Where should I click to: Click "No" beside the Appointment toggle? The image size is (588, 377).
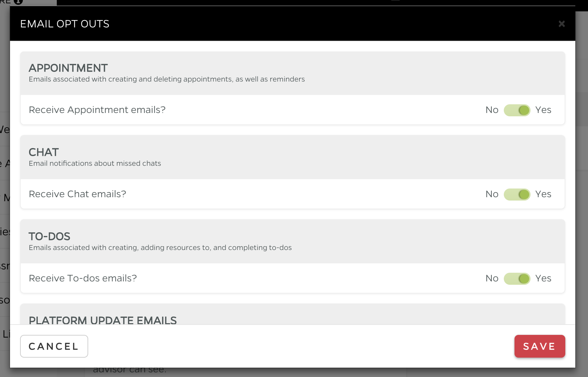[492, 110]
